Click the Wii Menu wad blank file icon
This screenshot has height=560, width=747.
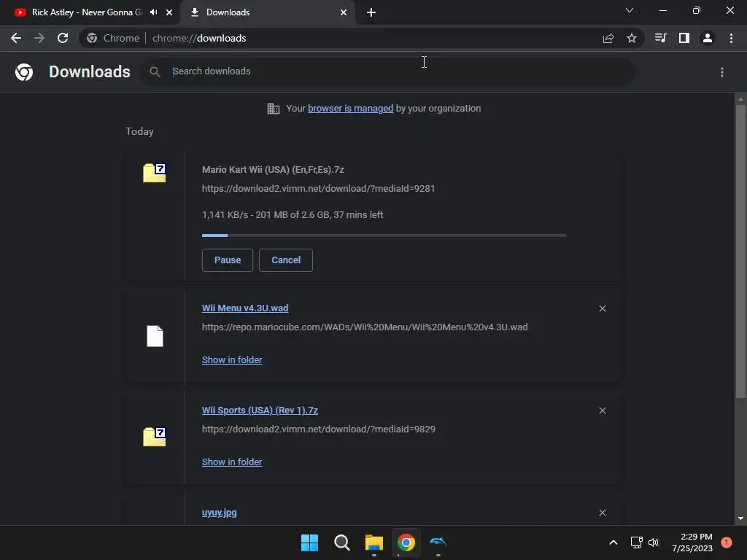pyautogui.click(x=155, y=336)
